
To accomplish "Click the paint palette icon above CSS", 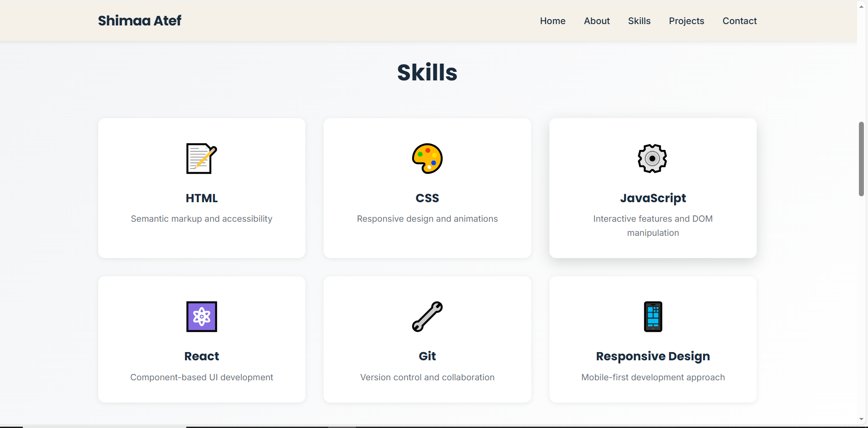I will pyautogui.click(x=427, y=159).
